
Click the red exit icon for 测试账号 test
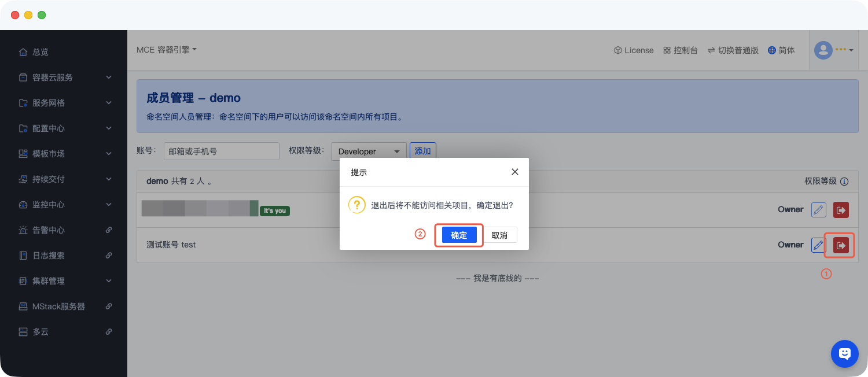pos(840,245)
